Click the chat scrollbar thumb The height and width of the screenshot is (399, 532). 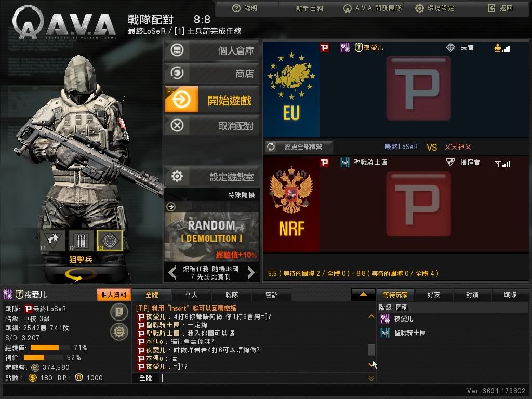[x=371, y=350]
